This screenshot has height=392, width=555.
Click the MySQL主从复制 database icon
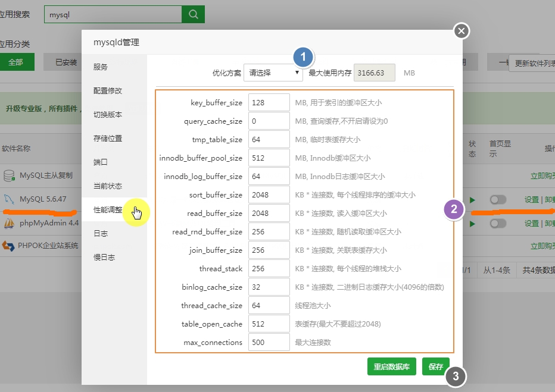click(10, 177)
